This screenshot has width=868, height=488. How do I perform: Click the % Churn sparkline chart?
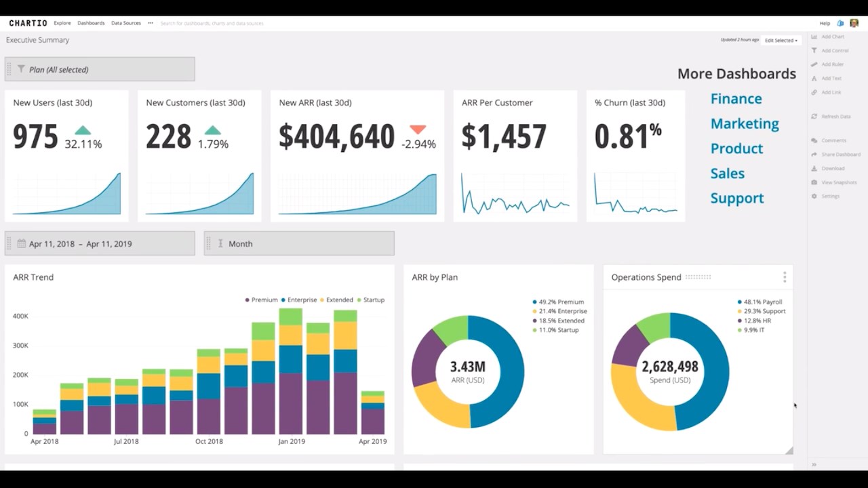[636, 194]
